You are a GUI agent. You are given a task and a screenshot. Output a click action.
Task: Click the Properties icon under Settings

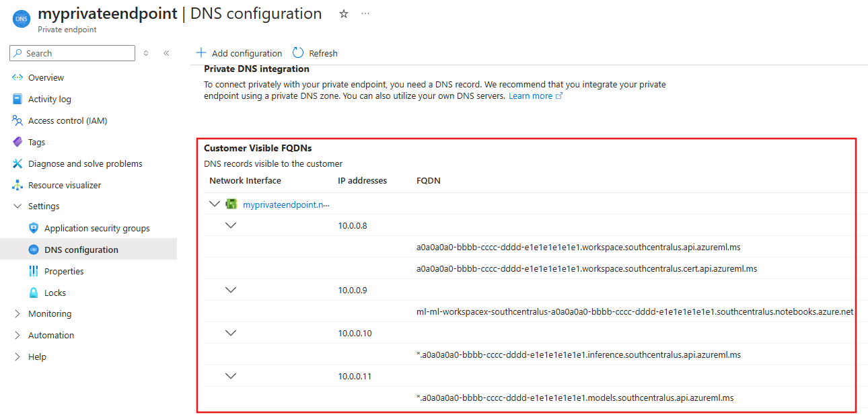[34, 270]
